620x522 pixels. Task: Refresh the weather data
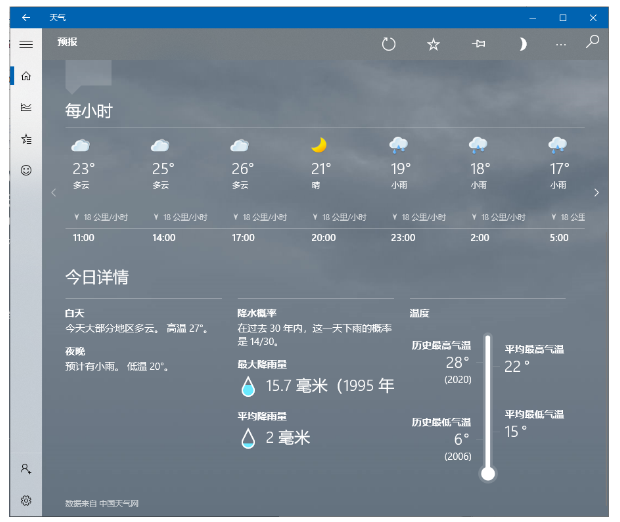(389, 44)
